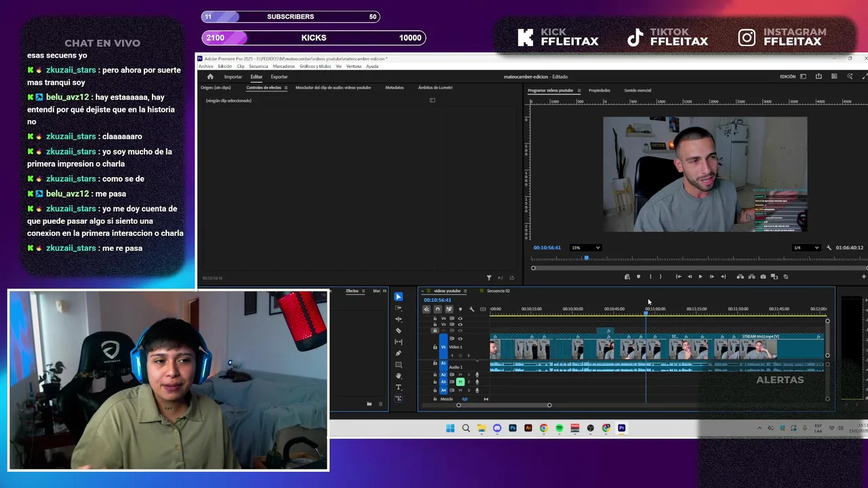Add a marker in the timeline header

pos(460,309)
